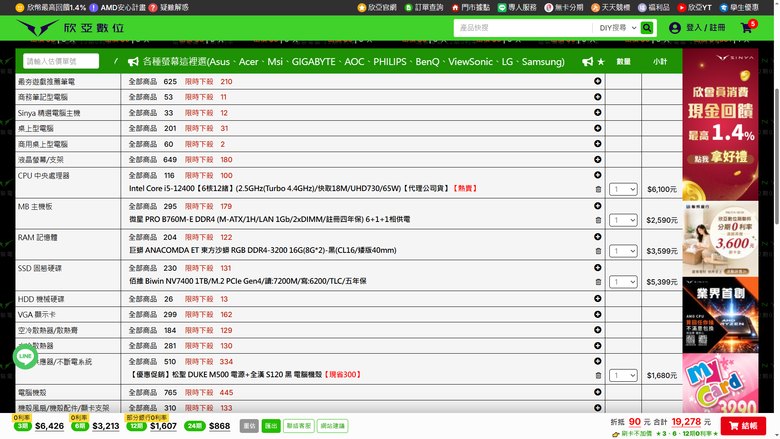
Task: Click the red 結帳 checkout button
Action: tap(743, 426)
